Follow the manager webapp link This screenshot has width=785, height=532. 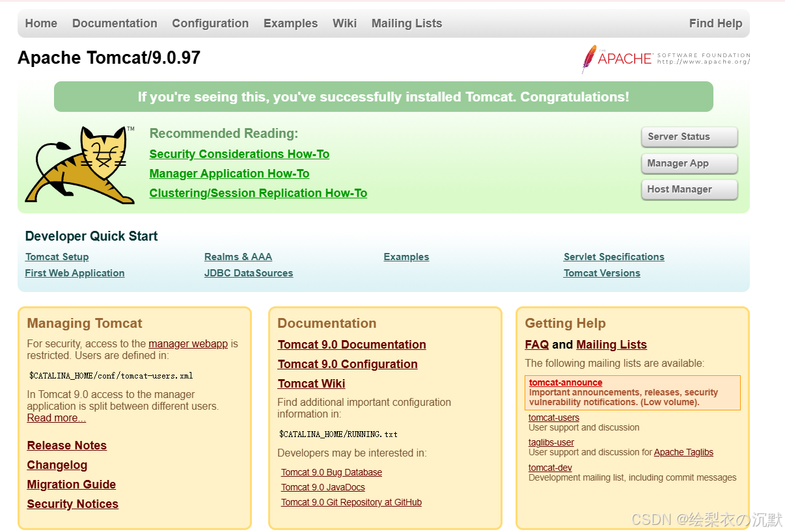pyautogui.click(x=188, y=344)
